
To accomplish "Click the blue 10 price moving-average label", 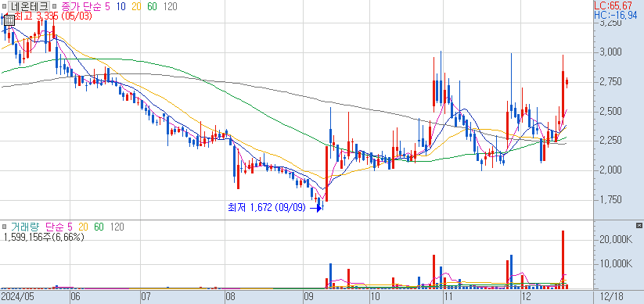I will point(121,6).
